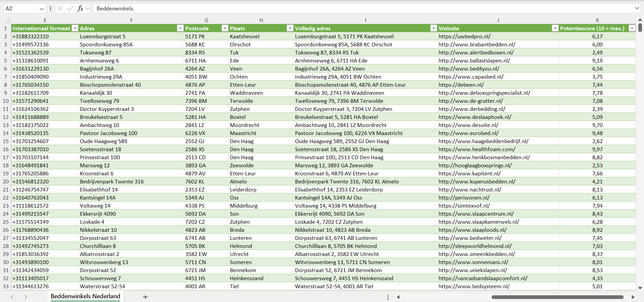Click the formula bar text Beddenwinkels
The width and height of the screenshot is (644, 302).
pos(115,8)
